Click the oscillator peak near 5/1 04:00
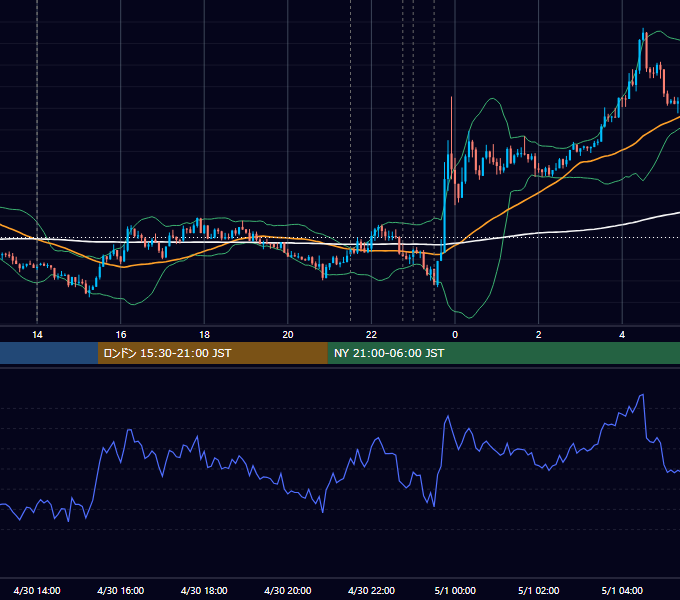Viewport: 680px width, 600px height. click(642, 395)
